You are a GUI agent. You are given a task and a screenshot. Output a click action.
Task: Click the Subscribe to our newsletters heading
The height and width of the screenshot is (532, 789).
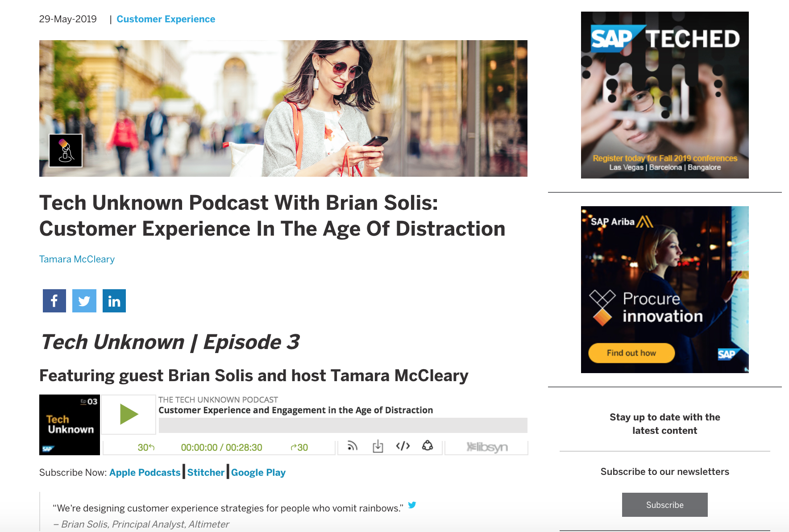pos(665,472)
